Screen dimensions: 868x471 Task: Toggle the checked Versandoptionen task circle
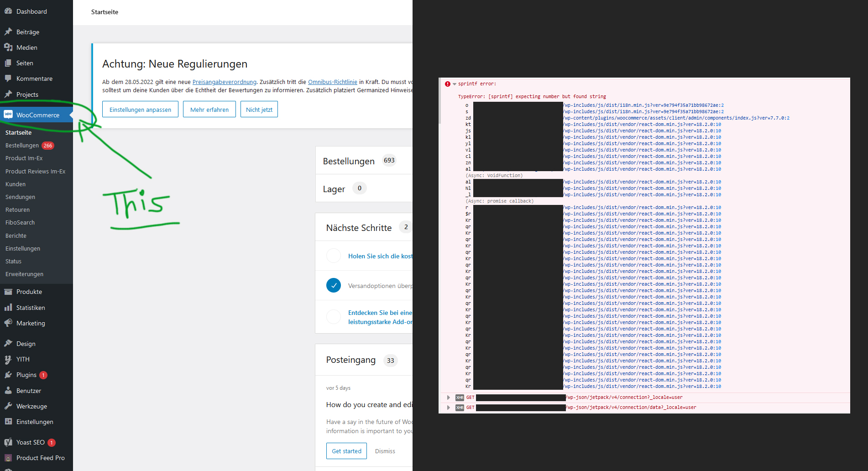click(x=334, y=285)
